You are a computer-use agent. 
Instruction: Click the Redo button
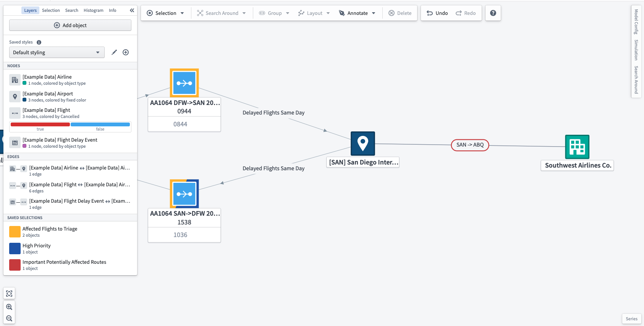click(x=466, y=13)
